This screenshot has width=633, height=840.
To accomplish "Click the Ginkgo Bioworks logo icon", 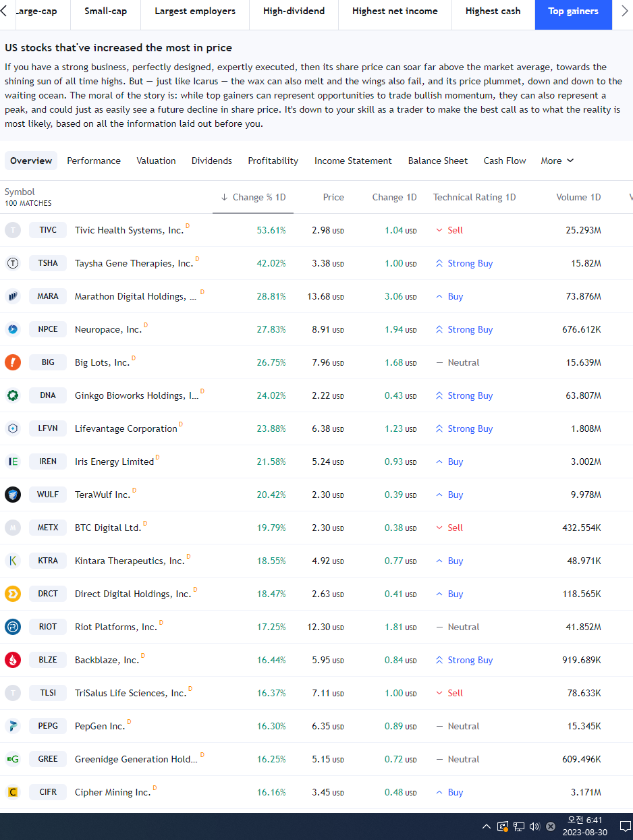I will tap(13, 395).
